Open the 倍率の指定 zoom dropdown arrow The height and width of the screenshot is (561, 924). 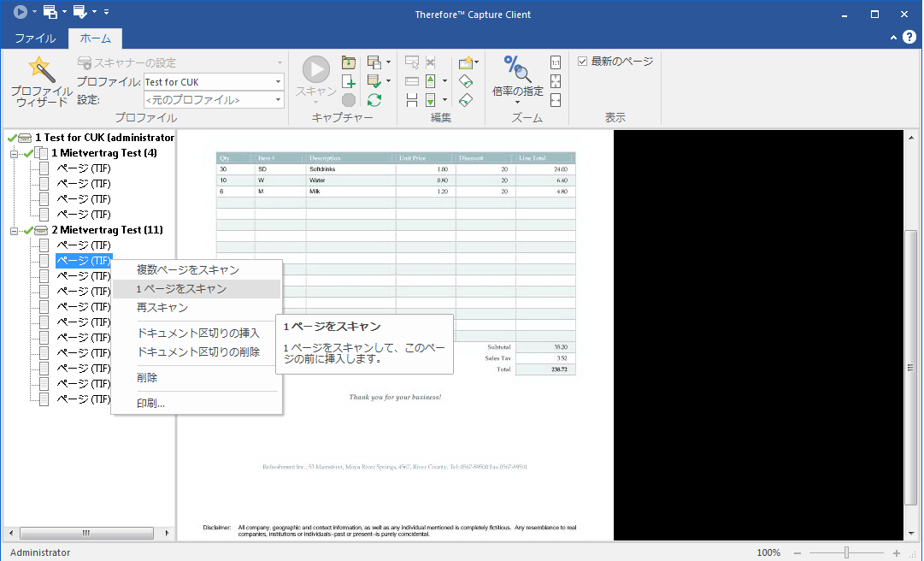tap(517, 103)
